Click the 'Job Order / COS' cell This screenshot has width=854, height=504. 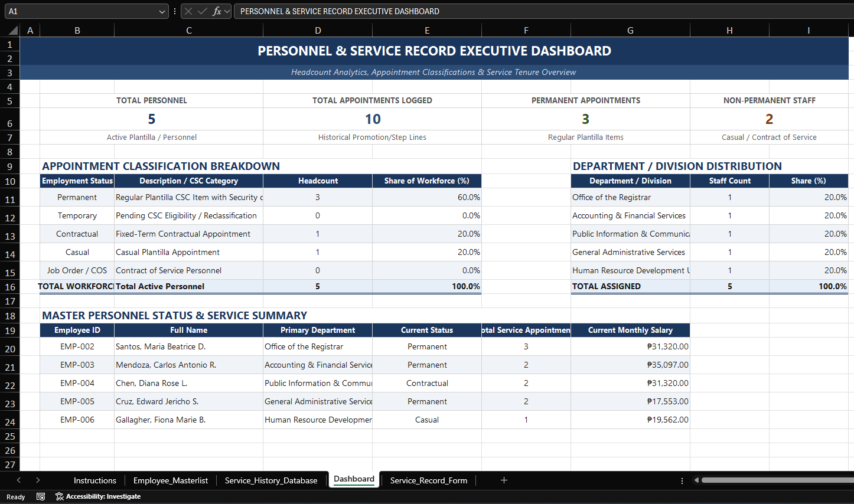click(x=77, y=270)
